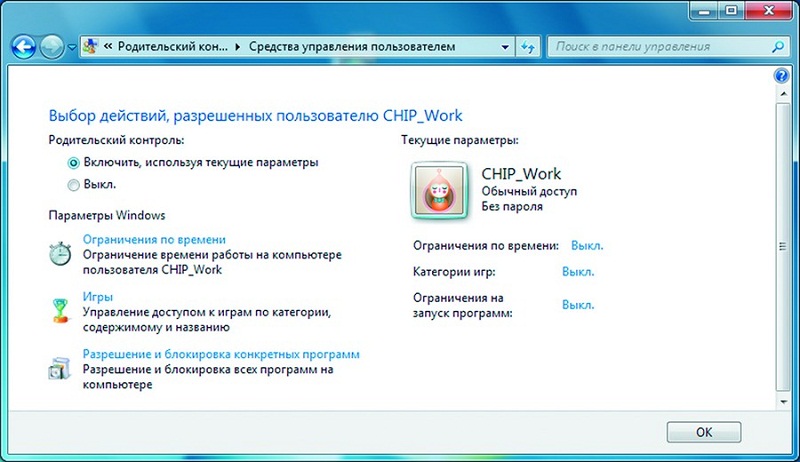Go back with the blue Back arrow
Screen dimensions: 800x462
click(x=23, y=47)
